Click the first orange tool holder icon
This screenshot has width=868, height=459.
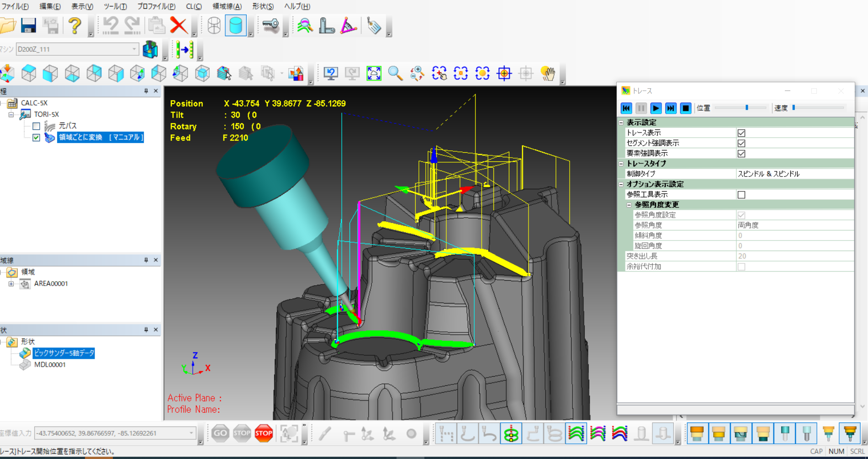click(x=697, y=433)
